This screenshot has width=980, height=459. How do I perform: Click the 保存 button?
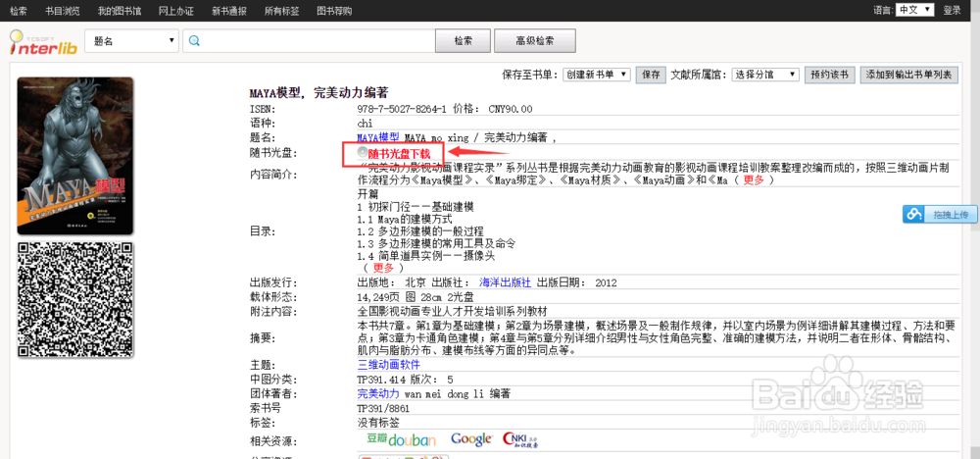pyautogui.click(x=651, y=75)
